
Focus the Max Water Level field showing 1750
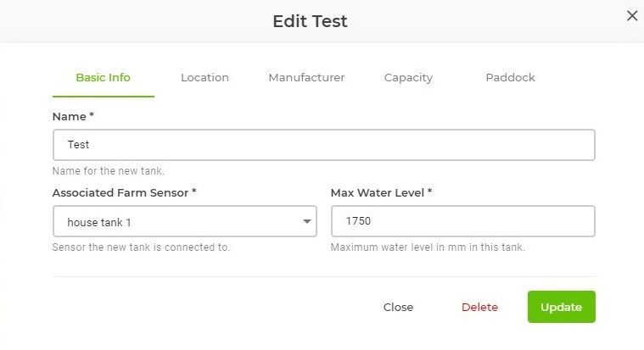pyautogui.click(x=462, y=222)
